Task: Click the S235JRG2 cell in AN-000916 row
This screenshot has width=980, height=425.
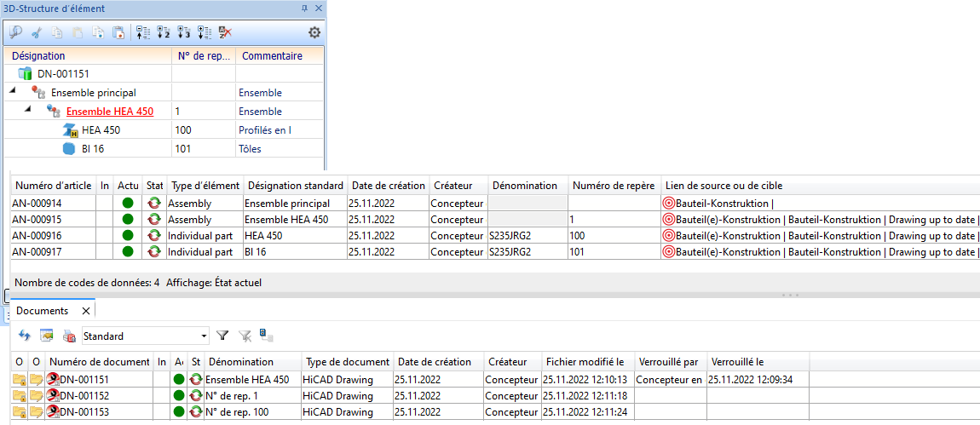Action: coord(527,235)
